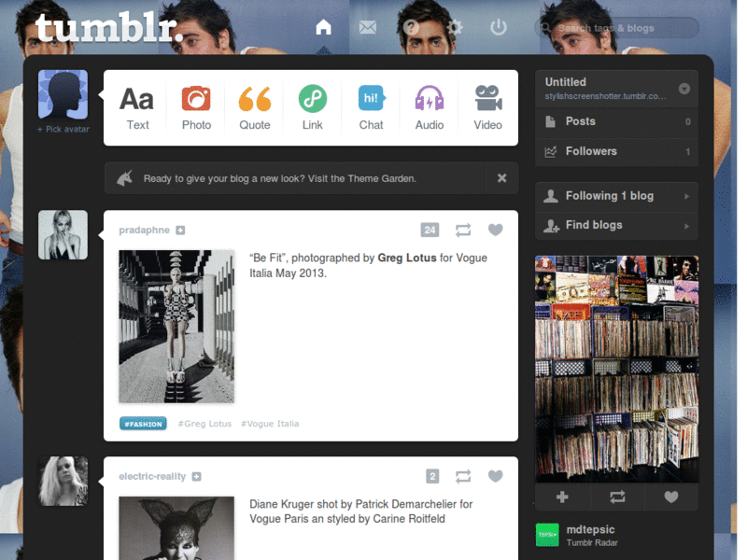Click the plus icon next to pradaphne
Viewport: 747px width, 560px height.
point(180,231)
